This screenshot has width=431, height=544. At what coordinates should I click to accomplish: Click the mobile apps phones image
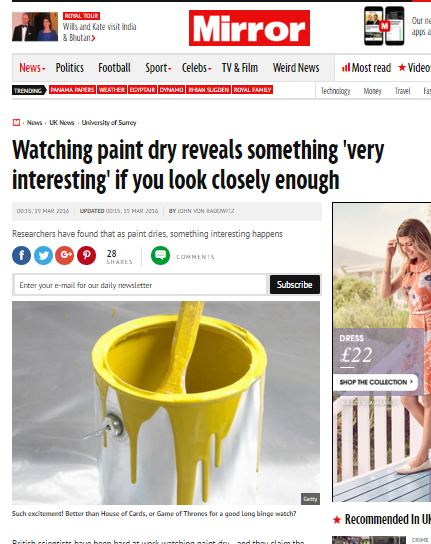384,26
